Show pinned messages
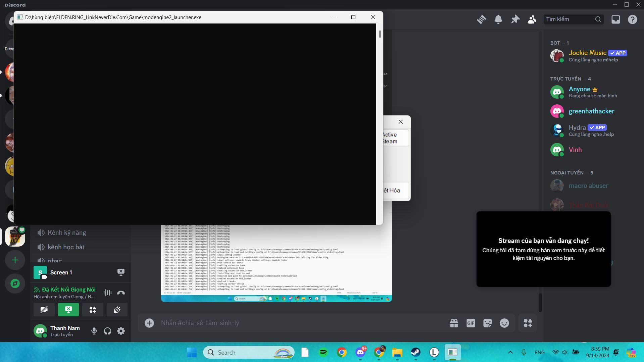The width and height of the screenshot is (644, 362). click(x=515, y=19)
